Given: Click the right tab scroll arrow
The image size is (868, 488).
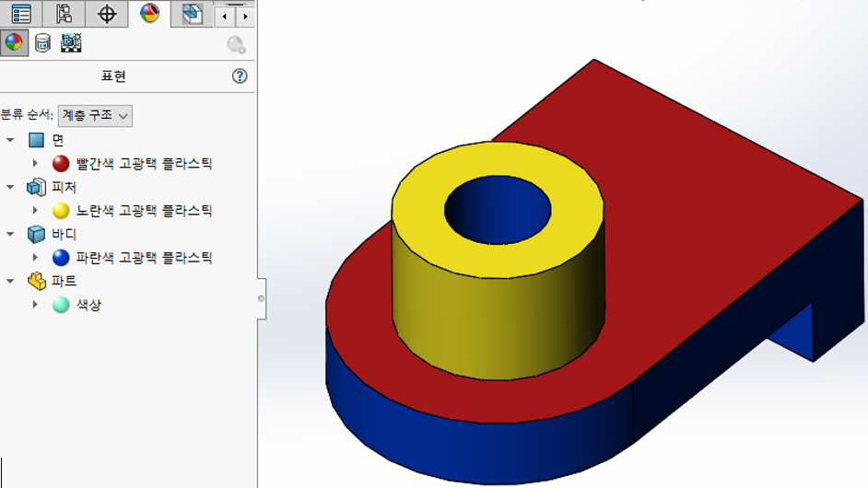Looking at the screenshot, I should coord(245,17).
